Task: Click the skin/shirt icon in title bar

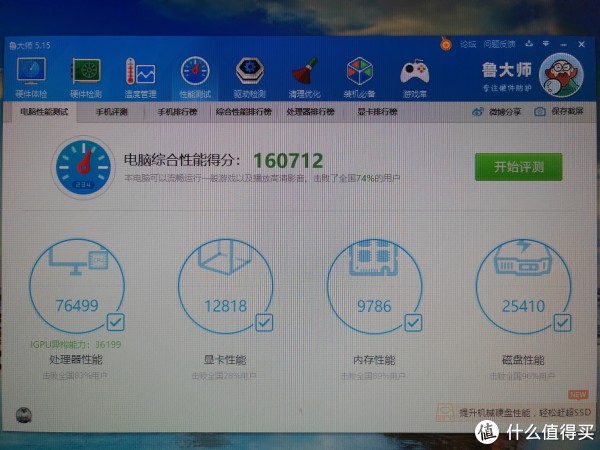Action: click(529, 44)
